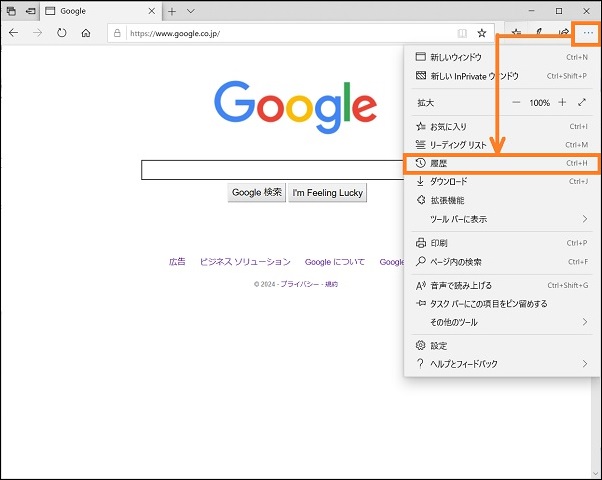Click the refresh page icon
Screen dimensions: 602x480
62,33
